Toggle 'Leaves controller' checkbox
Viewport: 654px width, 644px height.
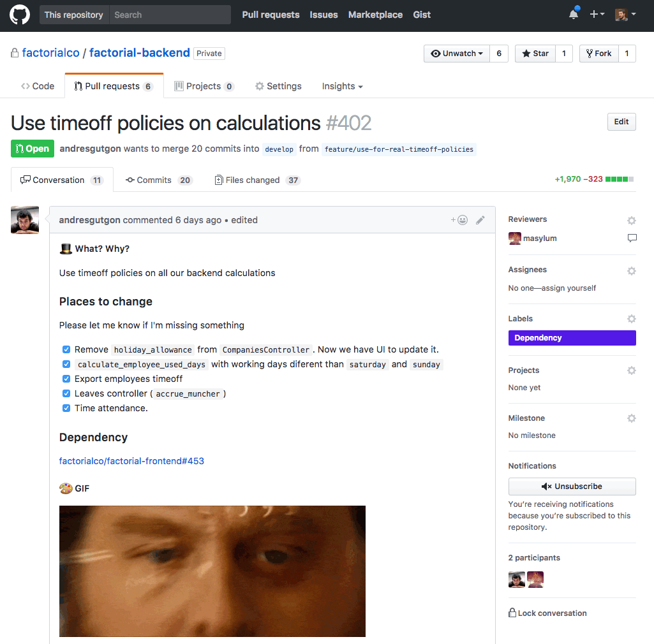point(66,393)
